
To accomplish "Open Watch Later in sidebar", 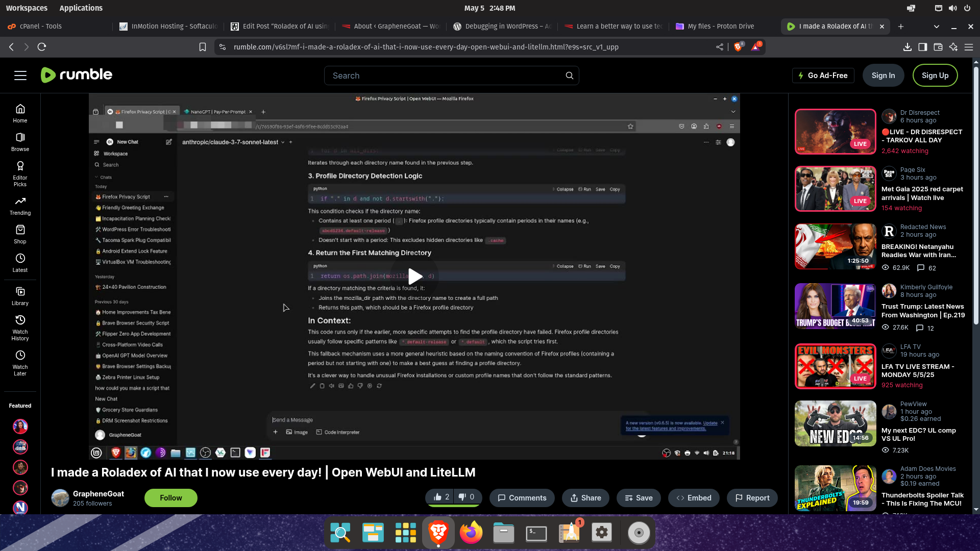I will click(x=20, y=363).
